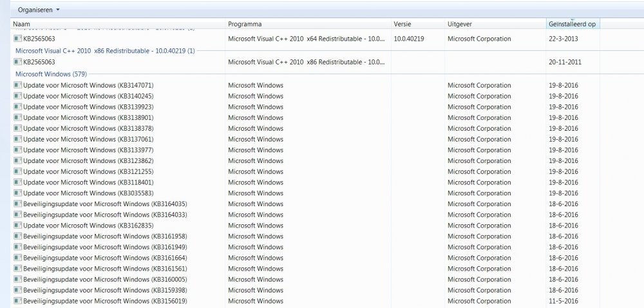Click update icon for KB3159398
The width and height of the screenshot is (644, 308).
click(17, 290)
